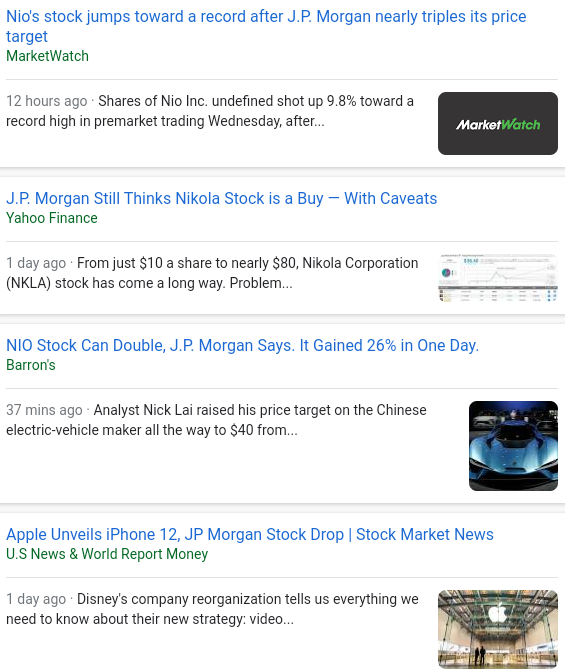Click the 1 day ago Disney timestamp

tap(36, 599)
